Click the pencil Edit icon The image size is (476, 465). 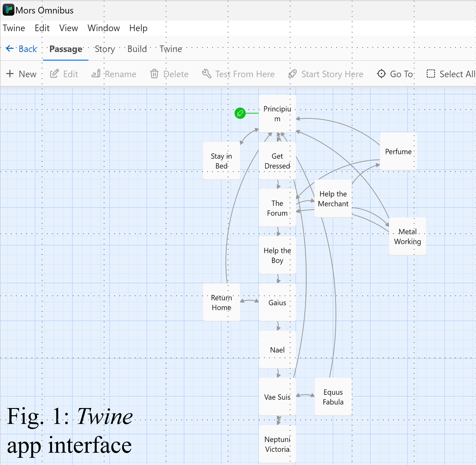54,74
